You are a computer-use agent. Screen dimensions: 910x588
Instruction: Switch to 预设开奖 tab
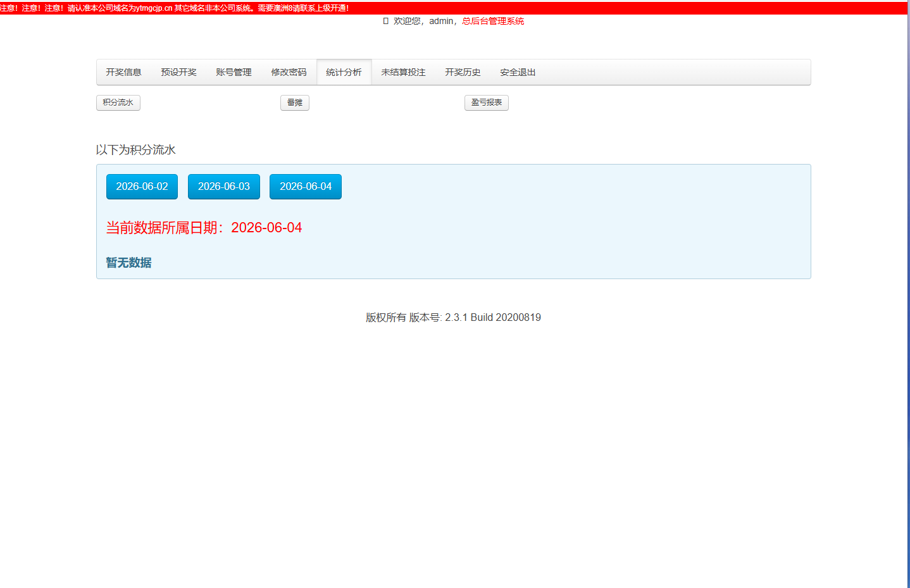tap(178, 72)
